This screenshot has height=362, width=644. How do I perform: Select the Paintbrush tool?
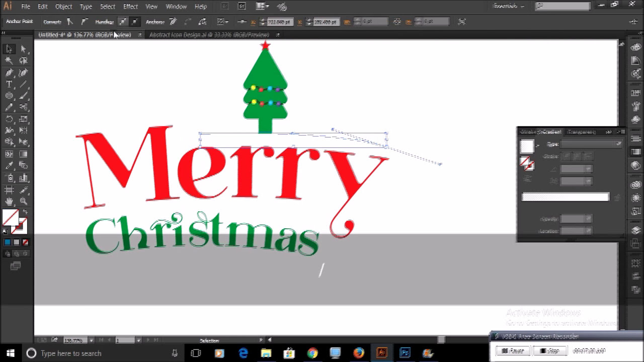23,96
